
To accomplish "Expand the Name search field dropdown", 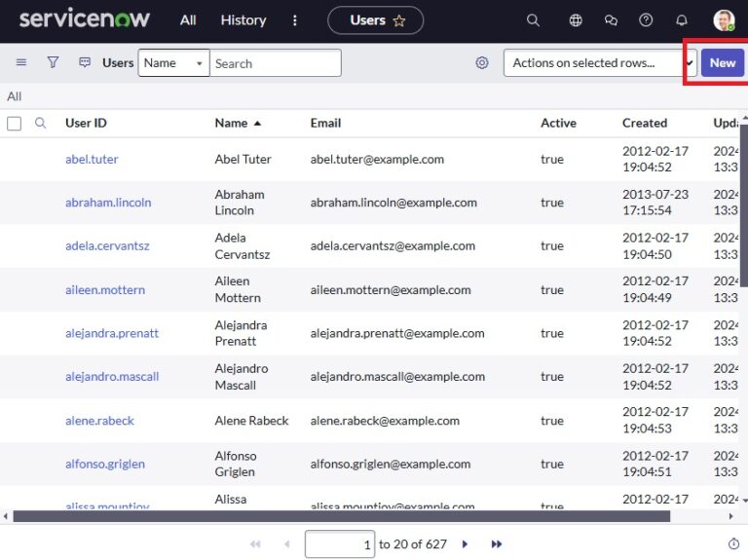I will pos(173,63).
